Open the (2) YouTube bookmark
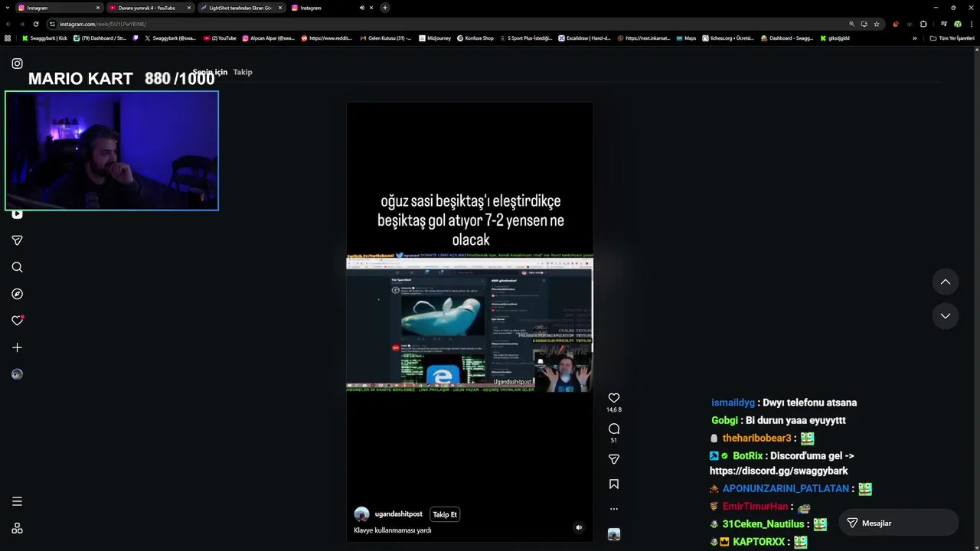Viewport: 980px width, 551px height. (x=220, y=38)
